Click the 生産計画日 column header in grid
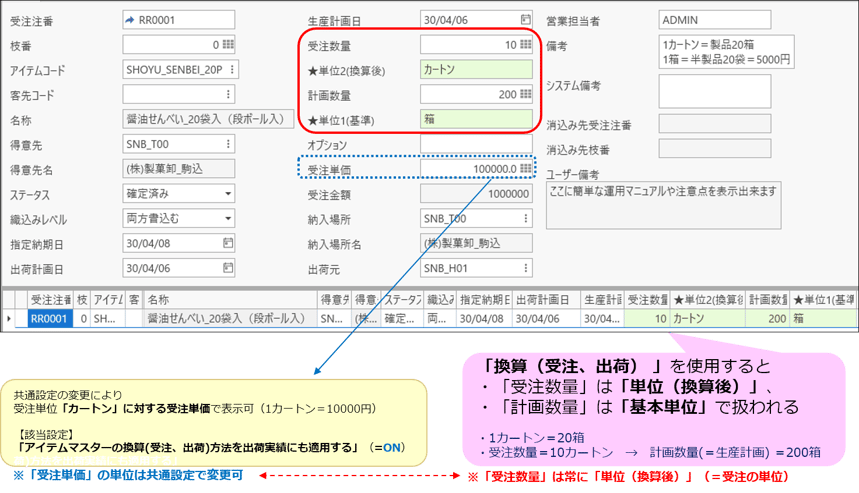859x493 pixels. coord(602,300)
